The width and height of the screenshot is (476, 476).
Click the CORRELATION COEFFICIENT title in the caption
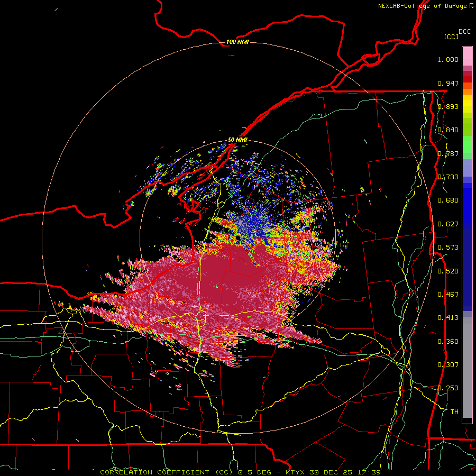tap(154, 472)
